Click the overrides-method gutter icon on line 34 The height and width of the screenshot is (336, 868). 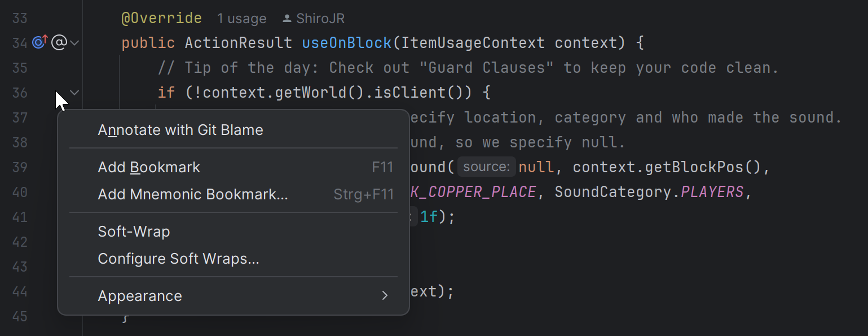click(x=39, y=42)
